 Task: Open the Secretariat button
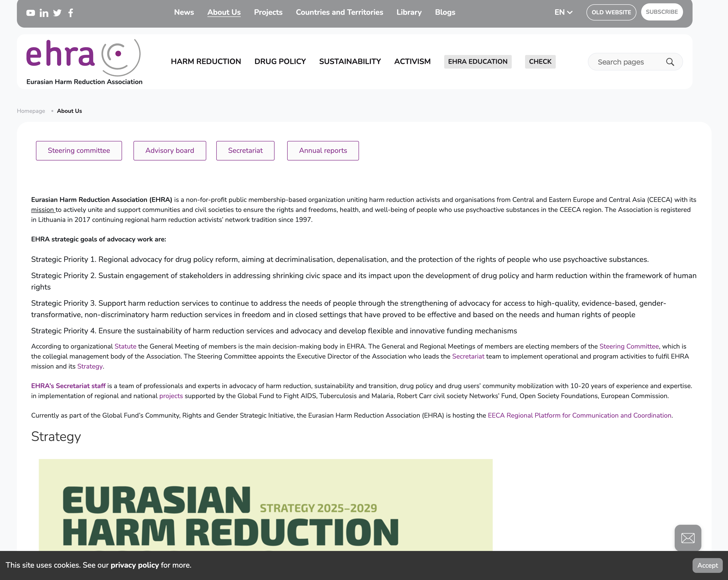pyautogui.click(x=246, y=150)
